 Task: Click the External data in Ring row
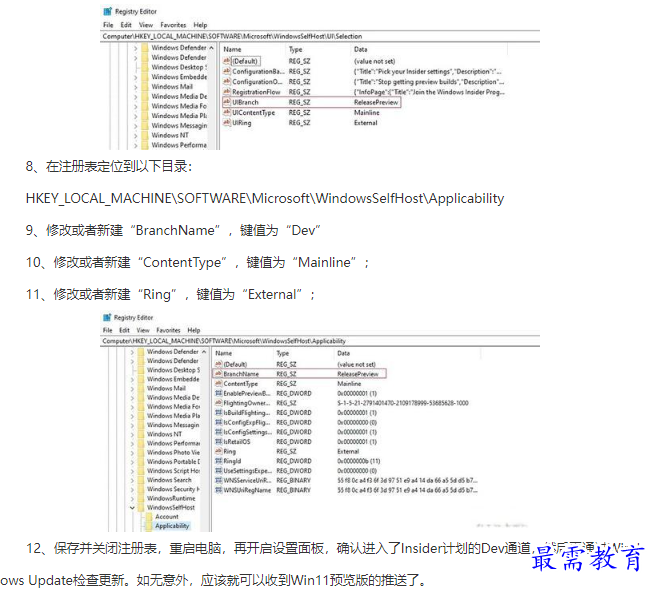tap(348, 451)
